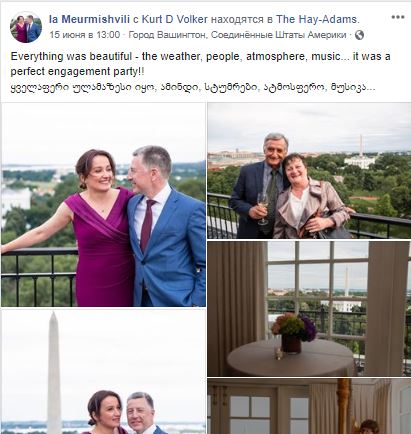Open the couple photo in magenta dress

click(103, 205)
